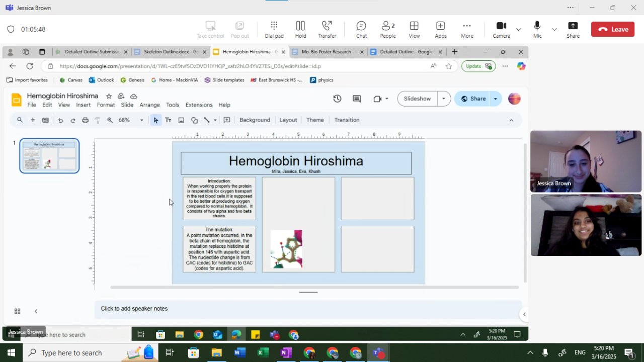Open the Arrange menu

(x=149, y=105)
